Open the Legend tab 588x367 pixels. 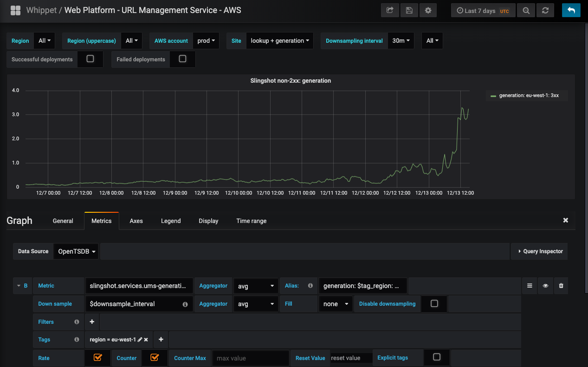[x=171, y=221]
